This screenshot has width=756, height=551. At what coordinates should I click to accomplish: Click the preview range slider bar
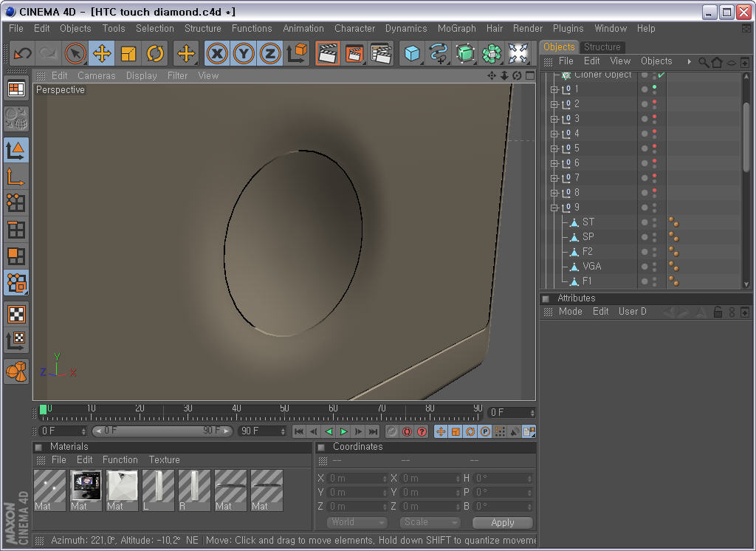click(x=162, y=431)
